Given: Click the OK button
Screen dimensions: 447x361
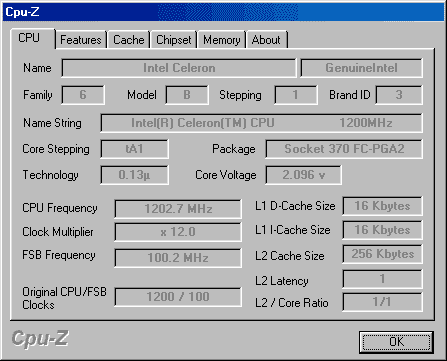Looking at the screenshot, I should click(396, 342).
